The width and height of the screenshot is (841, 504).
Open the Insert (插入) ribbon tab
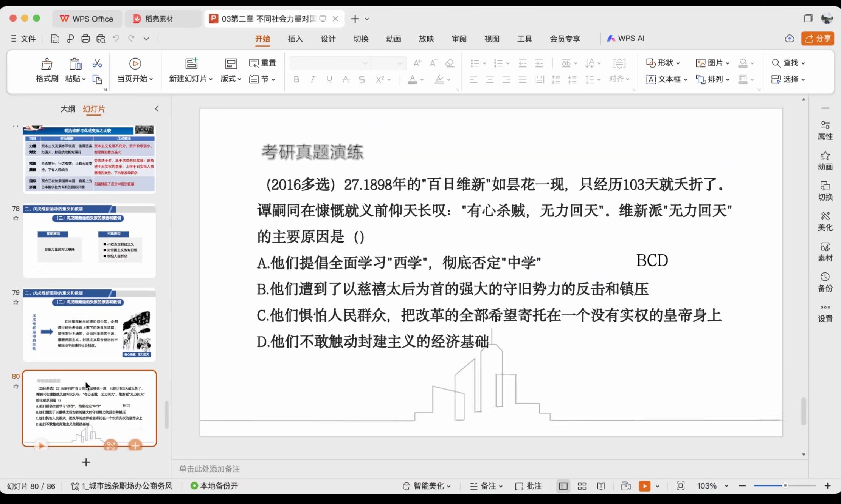coord(295,39)
